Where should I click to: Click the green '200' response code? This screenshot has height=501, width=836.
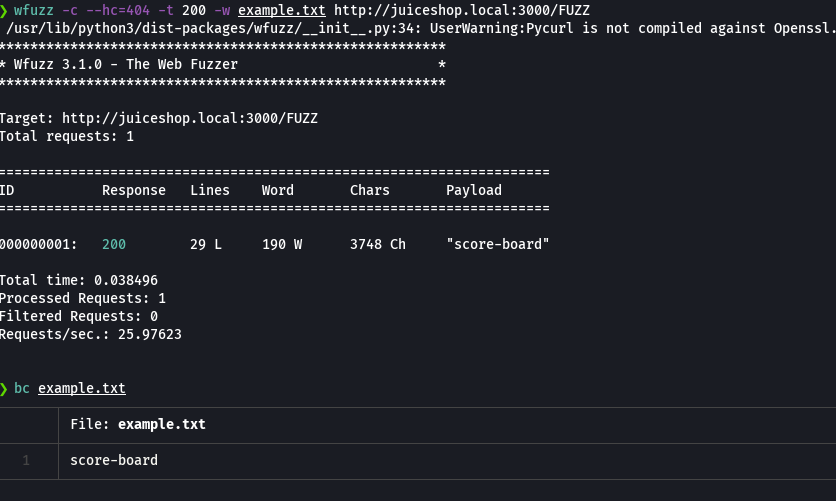pyautogui.click(x=114, y=245)
